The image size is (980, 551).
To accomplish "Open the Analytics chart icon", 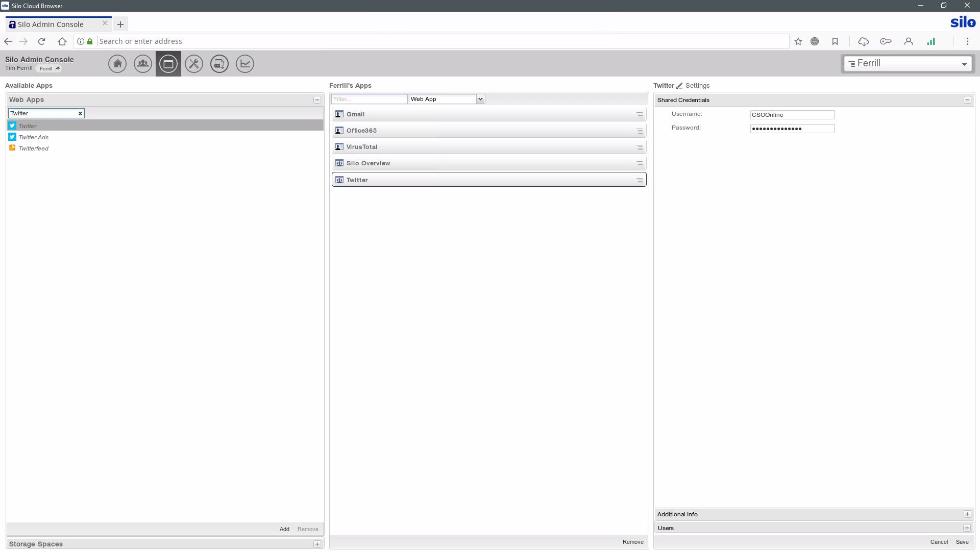I will 245,64.
